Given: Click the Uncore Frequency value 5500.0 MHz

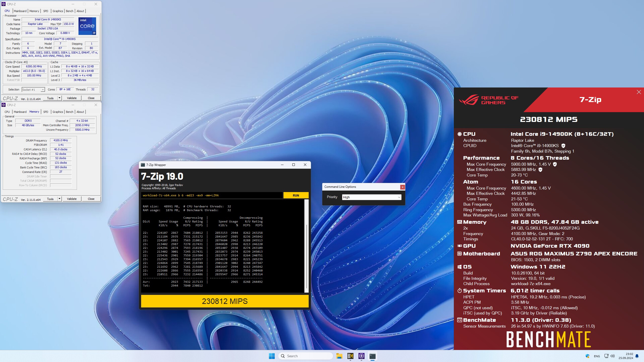Looking at the screenshot, I should [x=82, y=130].
